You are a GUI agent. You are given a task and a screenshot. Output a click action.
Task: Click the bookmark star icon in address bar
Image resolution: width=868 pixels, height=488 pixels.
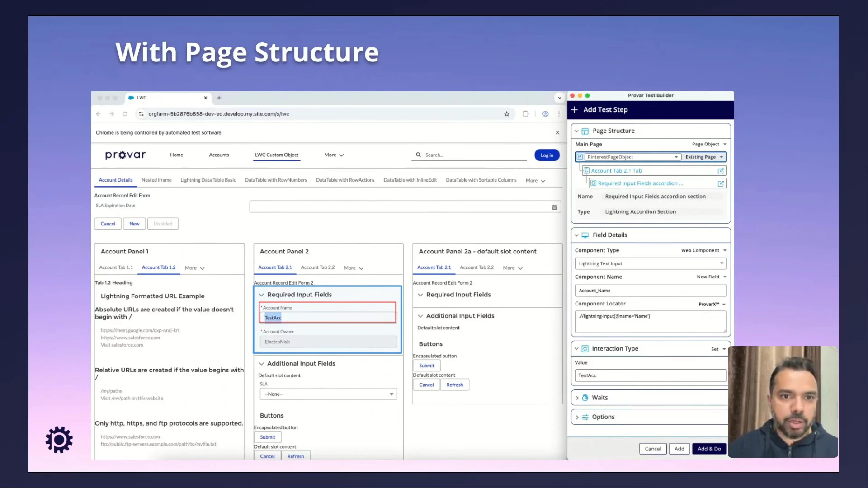pos(507,114)
